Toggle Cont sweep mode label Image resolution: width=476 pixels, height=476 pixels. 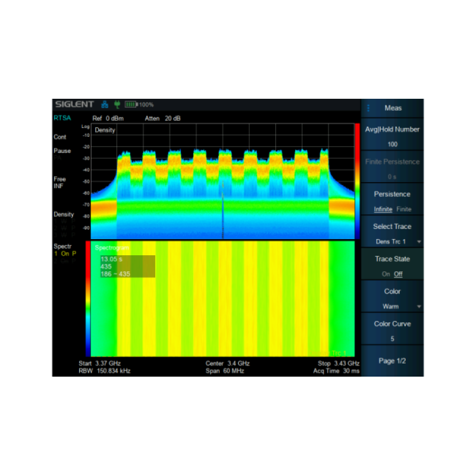(x=60, y=137)
